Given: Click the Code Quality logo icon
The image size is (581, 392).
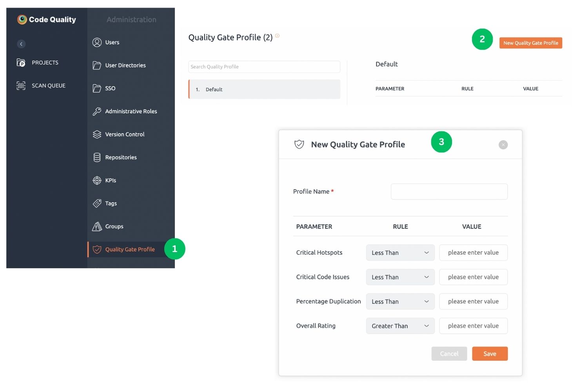Looking at the screenshot, I should [x=22, y=20].
